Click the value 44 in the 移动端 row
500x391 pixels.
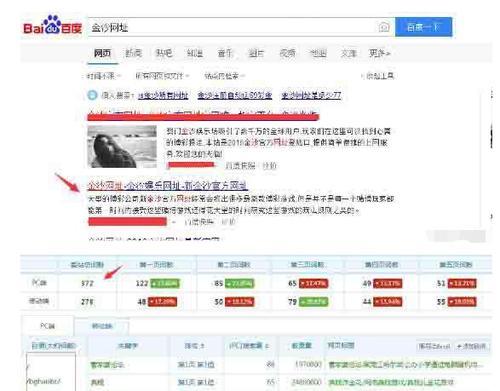pyautogui.click(x=367, y=302)
